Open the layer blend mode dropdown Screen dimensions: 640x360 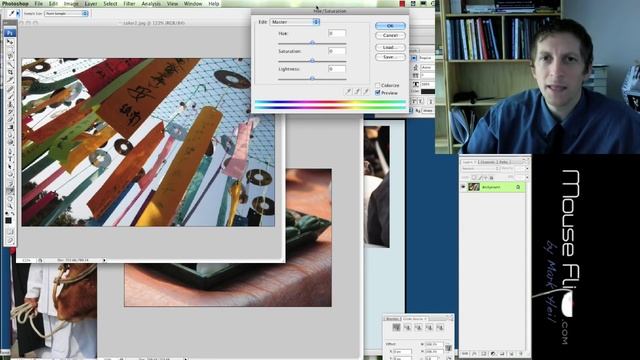pyautogui.click(x=481, y=169)
